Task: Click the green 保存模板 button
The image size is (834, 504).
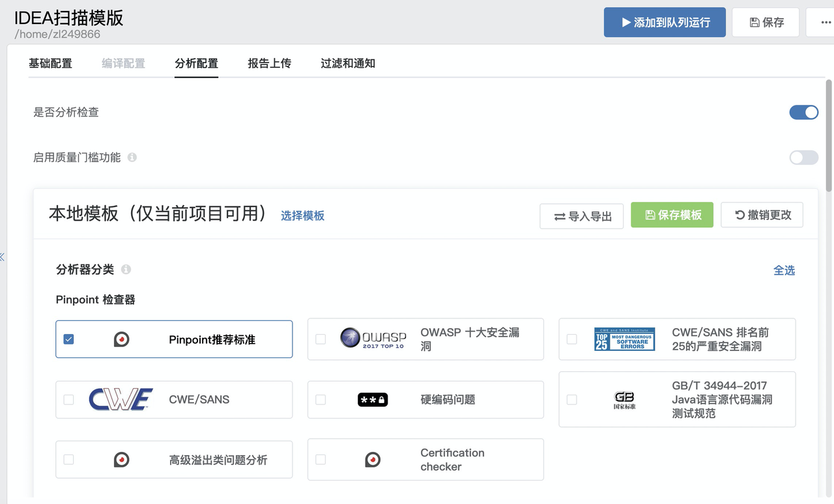Action: 672,215
